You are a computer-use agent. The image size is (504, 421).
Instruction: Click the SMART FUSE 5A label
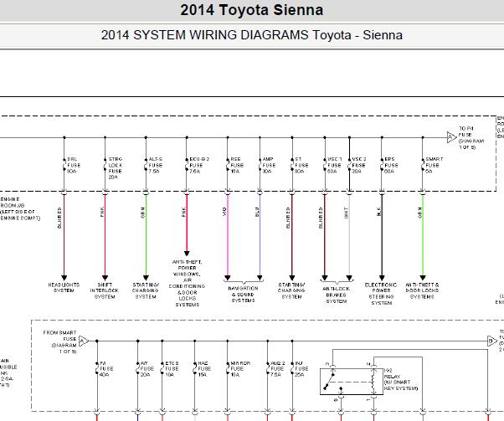coord(435,165)
